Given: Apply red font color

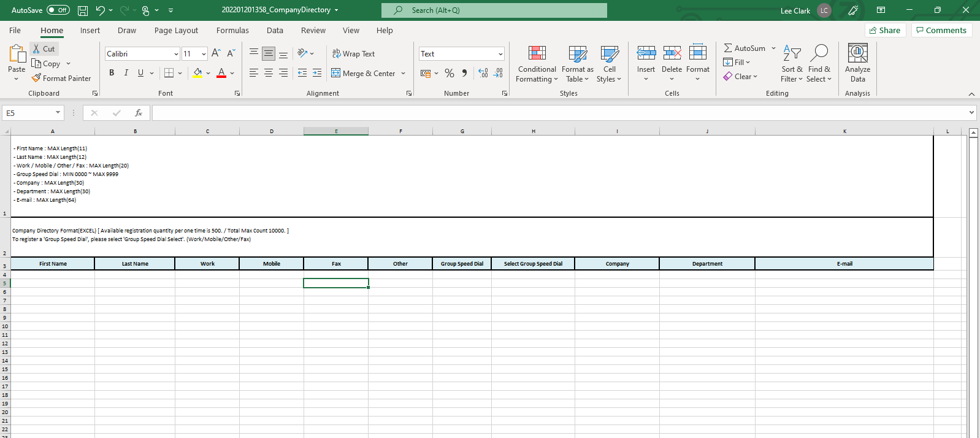Looking at the screenshot, I should 221,73.
